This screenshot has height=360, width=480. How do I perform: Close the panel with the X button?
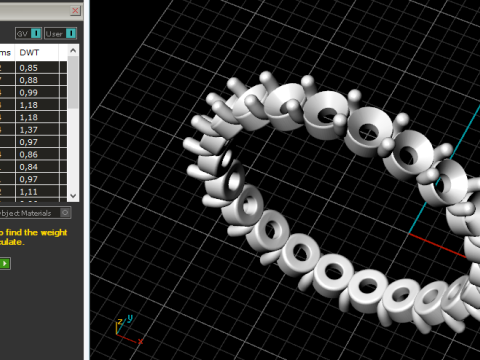coord(75,11)
